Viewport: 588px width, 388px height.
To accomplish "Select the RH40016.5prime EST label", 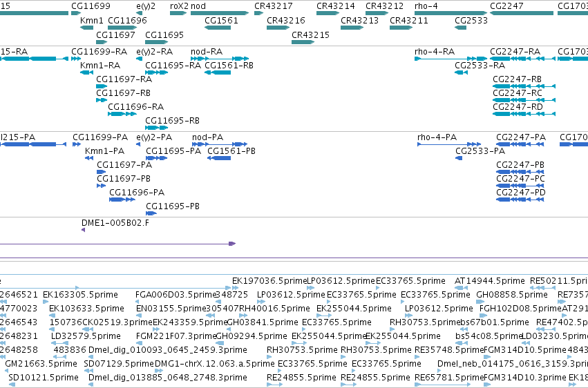I will (274, 309).
